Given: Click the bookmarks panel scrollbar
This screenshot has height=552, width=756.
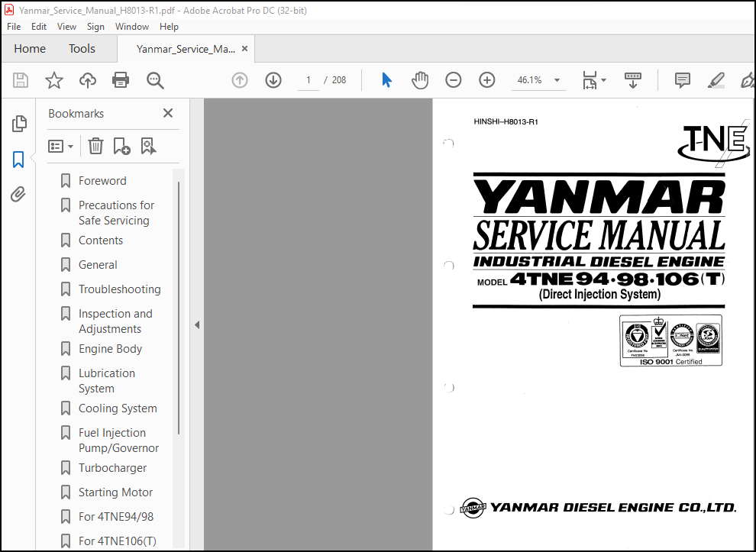Looking at the screenshot, I should coord(179,308).
